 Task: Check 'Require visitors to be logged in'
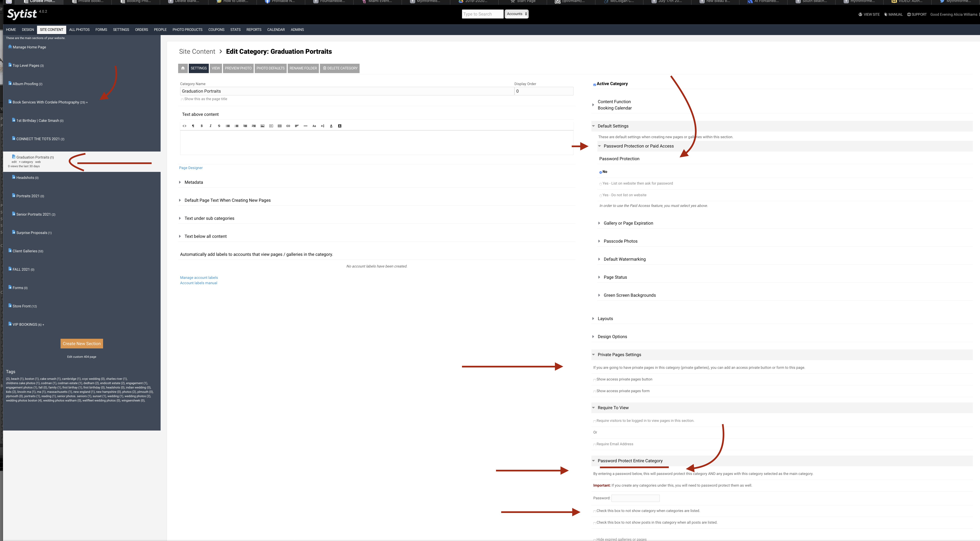(595, 422)
